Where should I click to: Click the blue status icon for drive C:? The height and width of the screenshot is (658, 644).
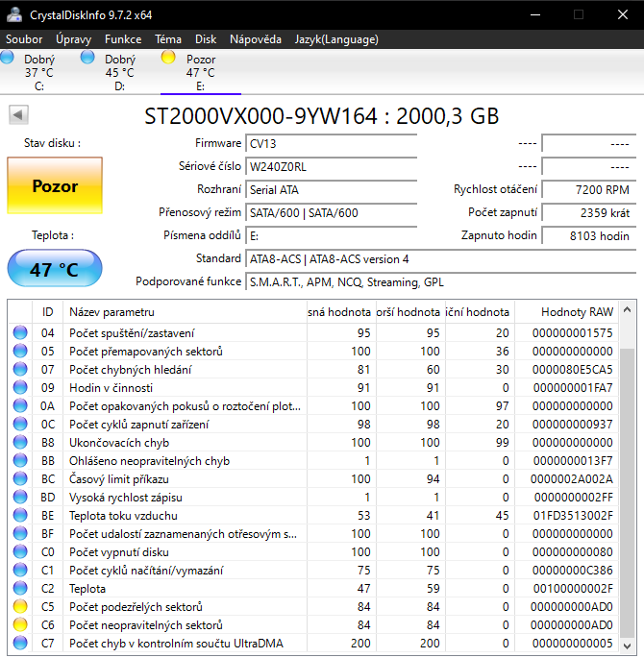(7, 58)
